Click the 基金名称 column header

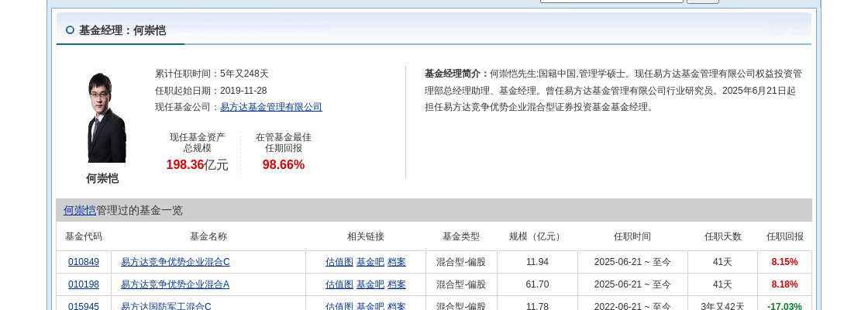(208, 236)
